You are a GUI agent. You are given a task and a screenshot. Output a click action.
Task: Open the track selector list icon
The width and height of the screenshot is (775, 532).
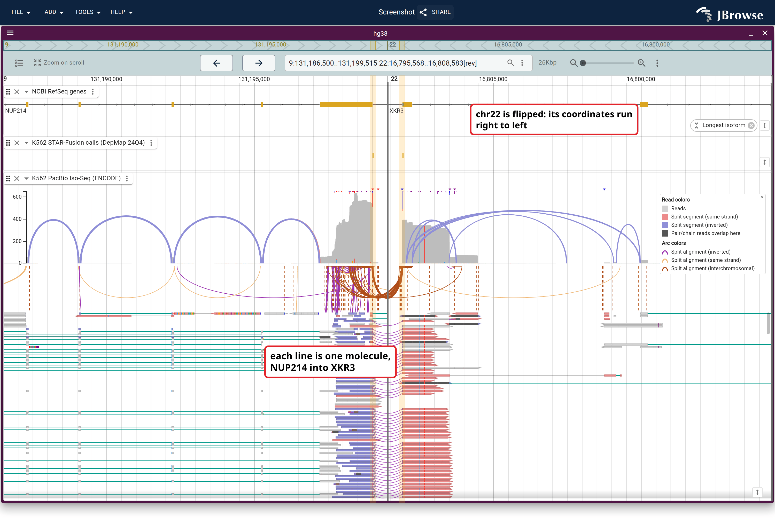coord(19,63)
